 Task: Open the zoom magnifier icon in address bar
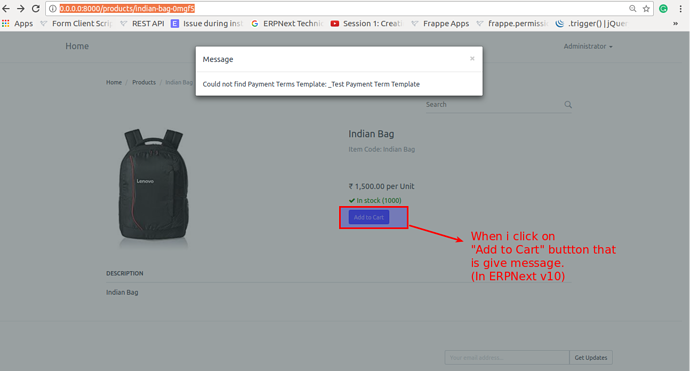[632, 8]
